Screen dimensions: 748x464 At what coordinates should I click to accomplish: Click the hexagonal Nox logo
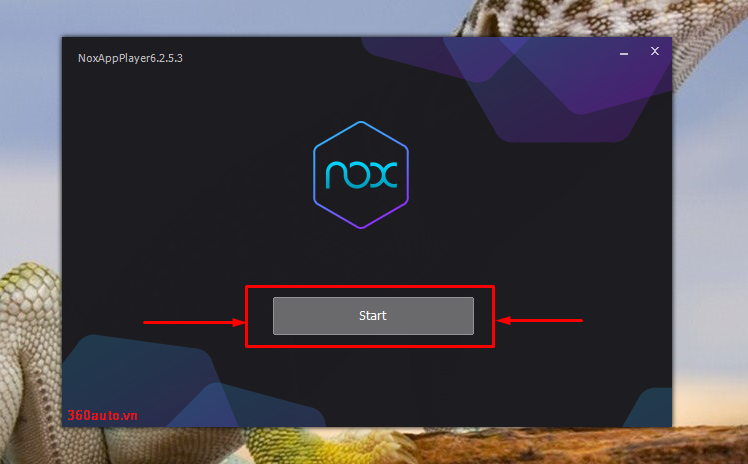[x=361, y=175]
